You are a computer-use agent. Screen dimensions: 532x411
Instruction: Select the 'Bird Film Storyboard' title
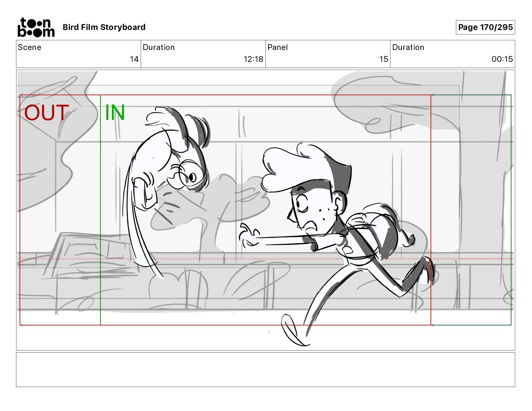[x=104, y=27]
